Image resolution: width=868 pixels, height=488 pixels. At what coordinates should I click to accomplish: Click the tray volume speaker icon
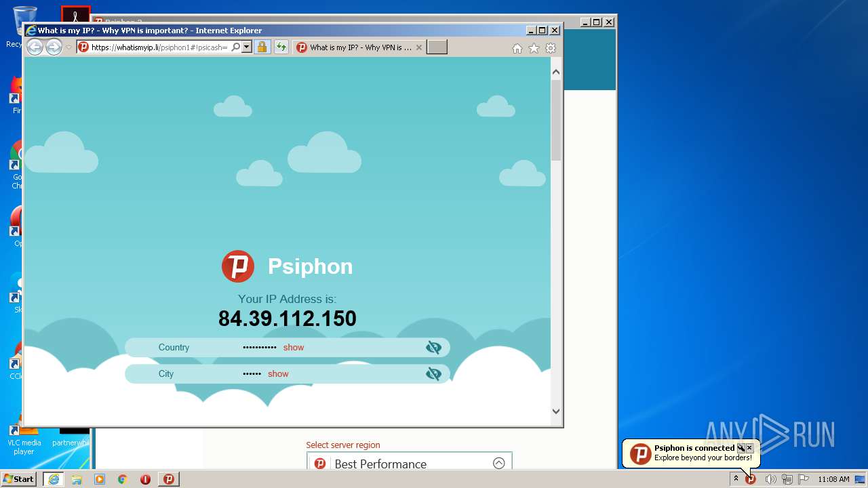(771, 479)
